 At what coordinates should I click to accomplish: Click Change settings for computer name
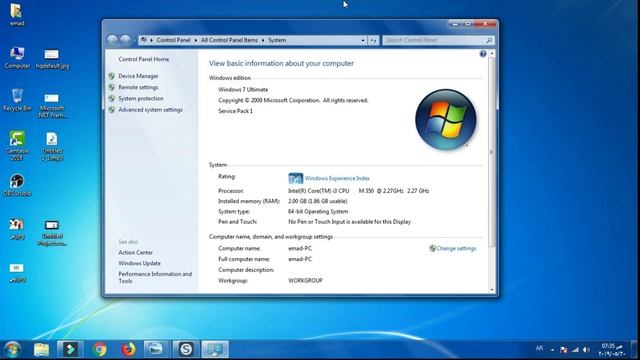(x=456, y=248)
